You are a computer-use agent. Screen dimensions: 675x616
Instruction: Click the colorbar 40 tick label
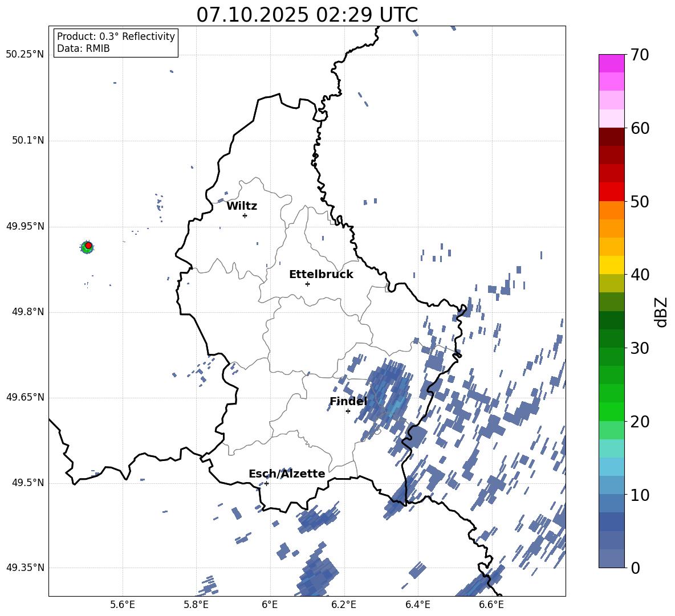coord(640,275)
